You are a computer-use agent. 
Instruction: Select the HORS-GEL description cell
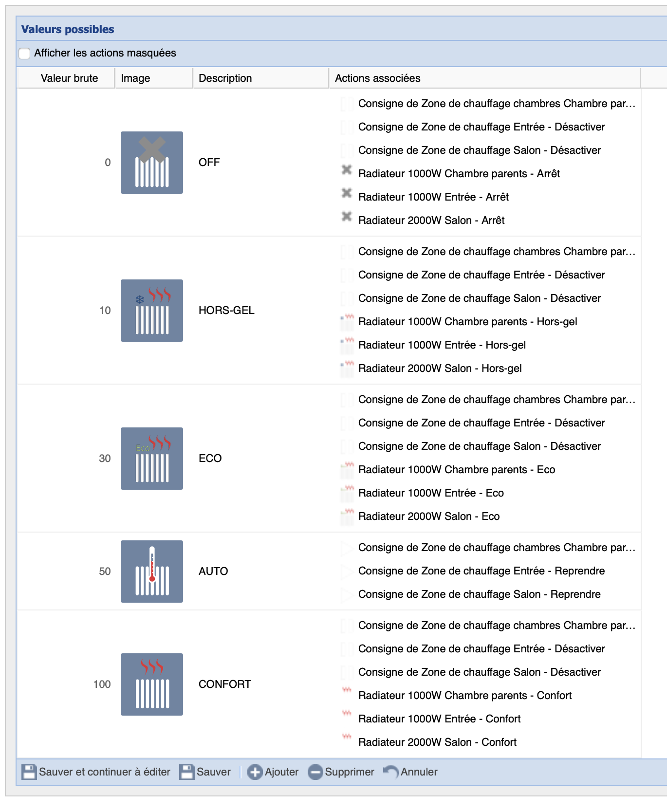(261, 311)
